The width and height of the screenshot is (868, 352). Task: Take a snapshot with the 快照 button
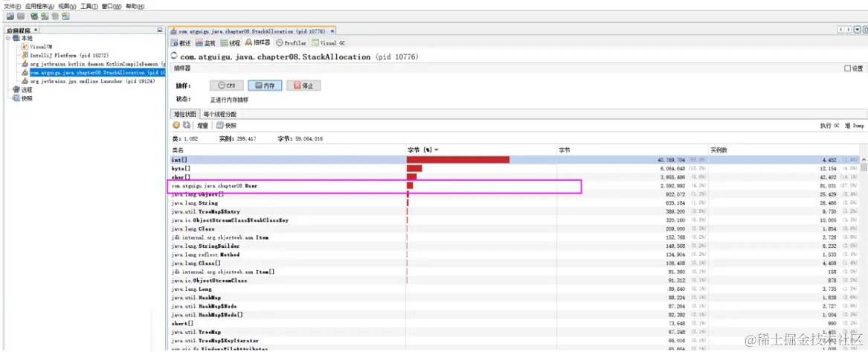click(226, 126)
